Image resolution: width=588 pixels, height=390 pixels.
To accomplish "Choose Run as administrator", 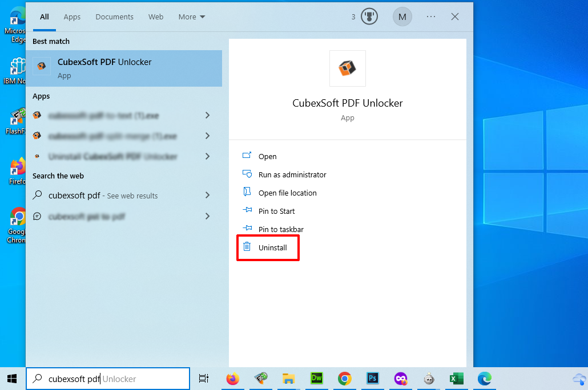I will tap(284, 174).
